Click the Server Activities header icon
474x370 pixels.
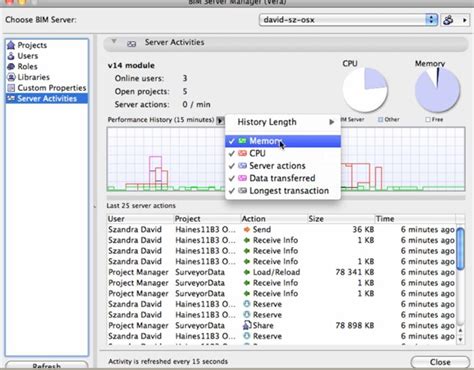131,43
